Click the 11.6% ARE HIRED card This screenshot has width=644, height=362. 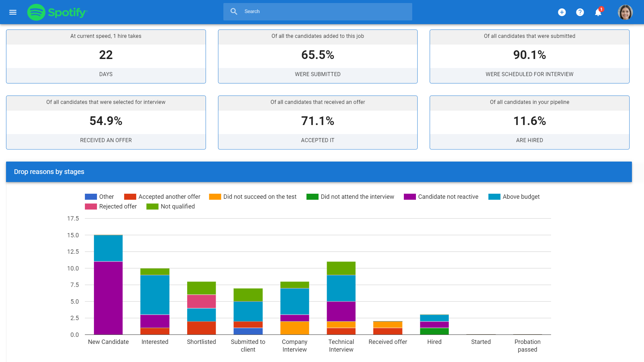[x=529, y=122]
